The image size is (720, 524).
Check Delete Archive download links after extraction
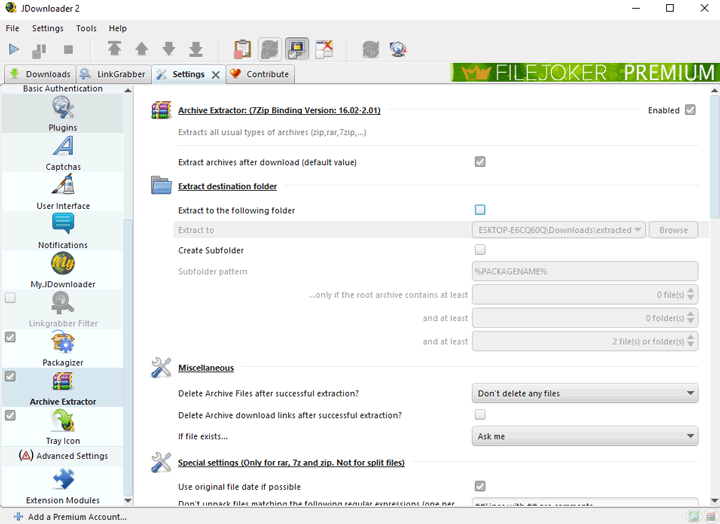480,415
